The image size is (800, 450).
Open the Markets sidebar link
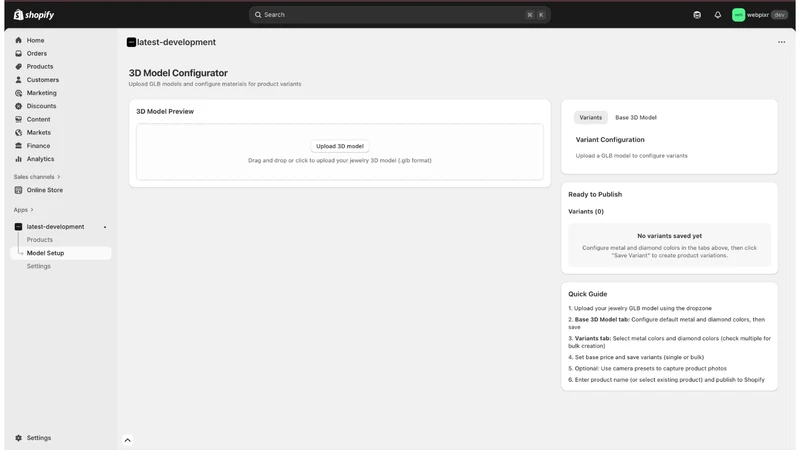point(39,133)
